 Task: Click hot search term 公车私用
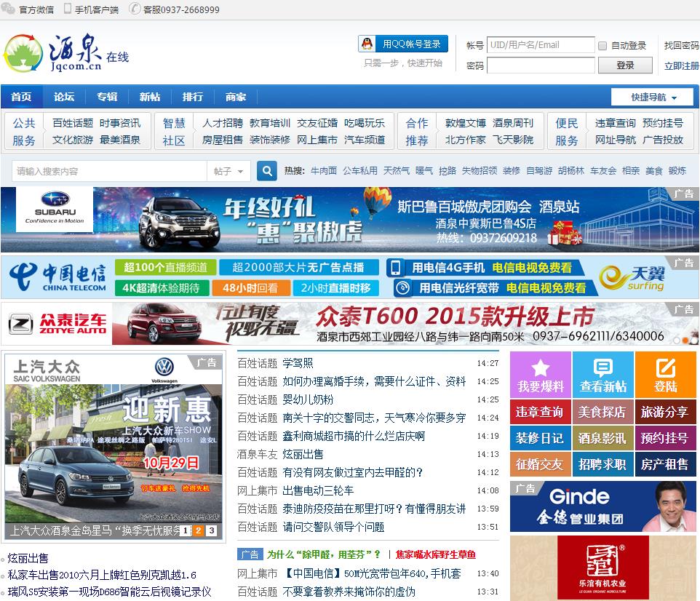tap(359, 170)
